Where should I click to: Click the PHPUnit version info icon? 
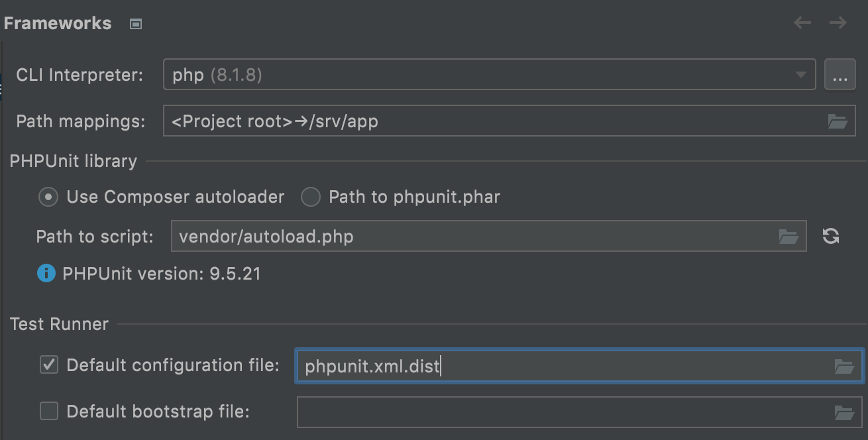tap(46, 273)
